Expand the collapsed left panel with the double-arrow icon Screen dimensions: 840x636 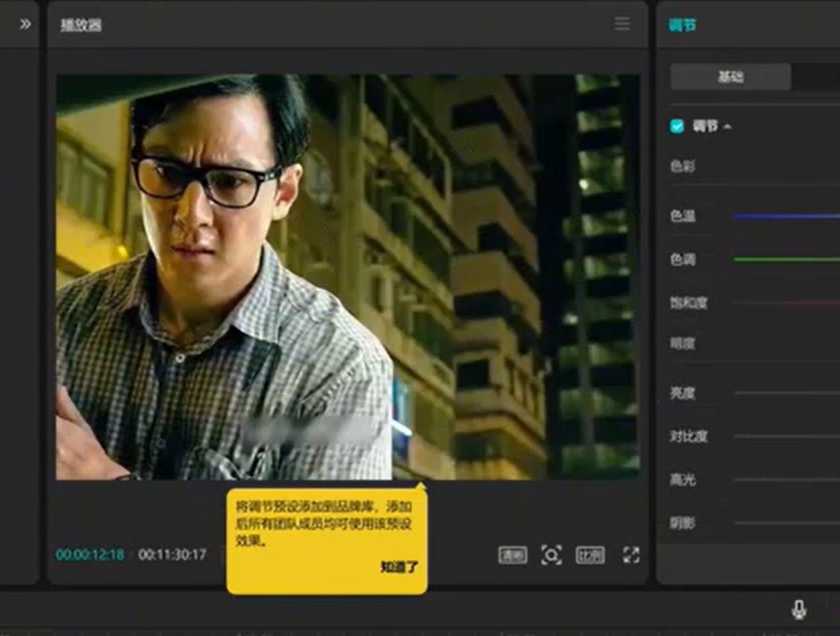pos(26,24)
